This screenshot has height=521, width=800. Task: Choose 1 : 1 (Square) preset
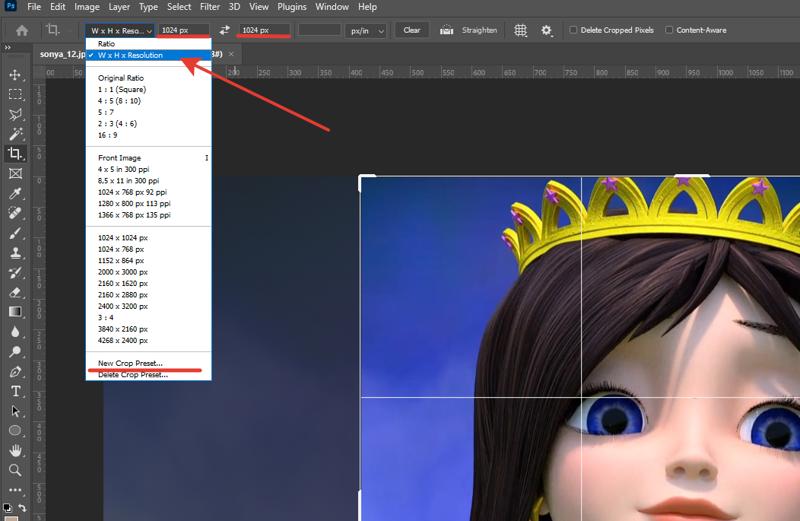point(148,89)
